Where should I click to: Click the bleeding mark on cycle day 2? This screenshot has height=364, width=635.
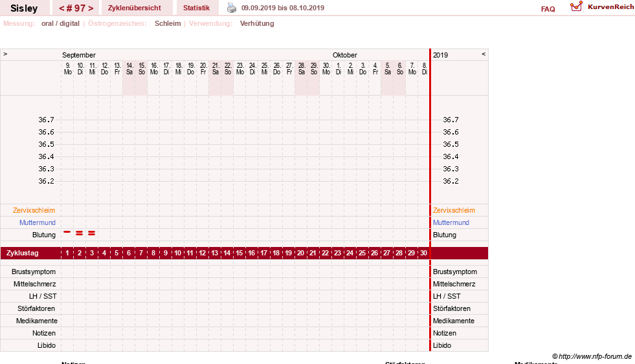[x=80, y=233]
